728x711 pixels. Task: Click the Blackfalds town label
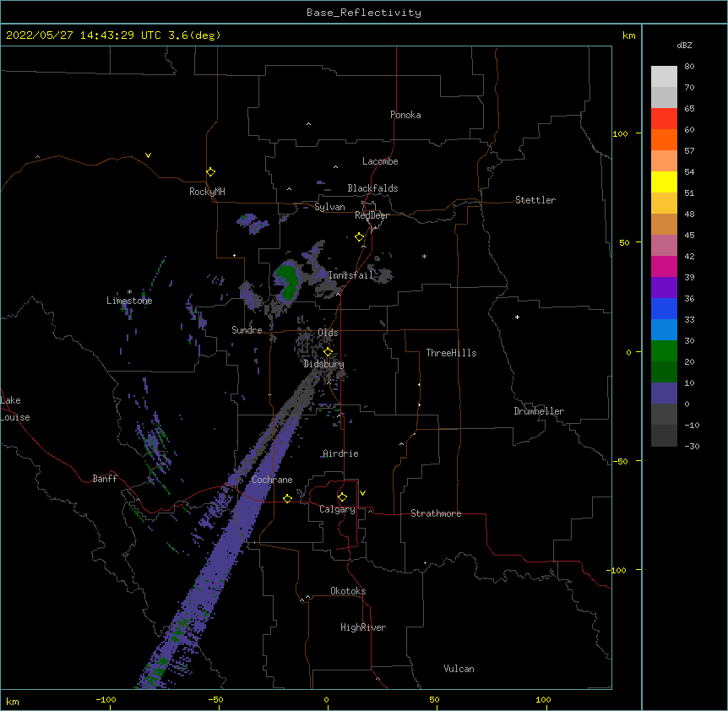[x=372, y=188]
